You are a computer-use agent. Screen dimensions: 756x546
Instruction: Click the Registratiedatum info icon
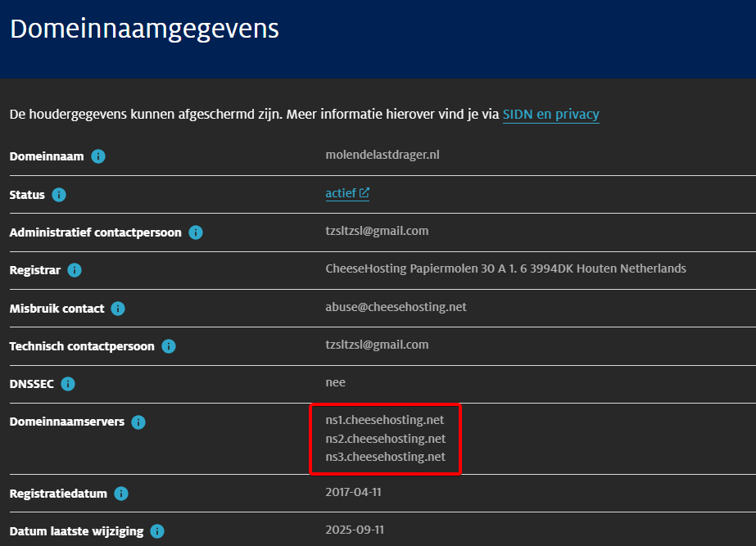tap(121, 494)
